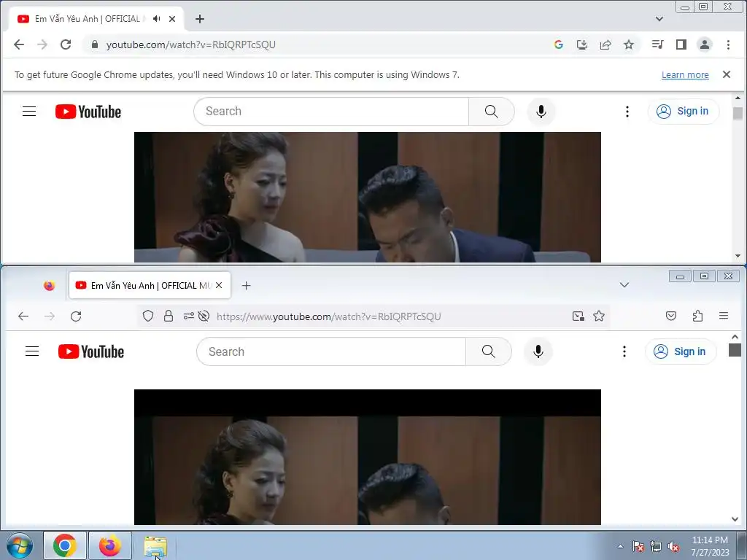Open Chrome three-dot menu
The image size is (747, 560).
(728, 44)
